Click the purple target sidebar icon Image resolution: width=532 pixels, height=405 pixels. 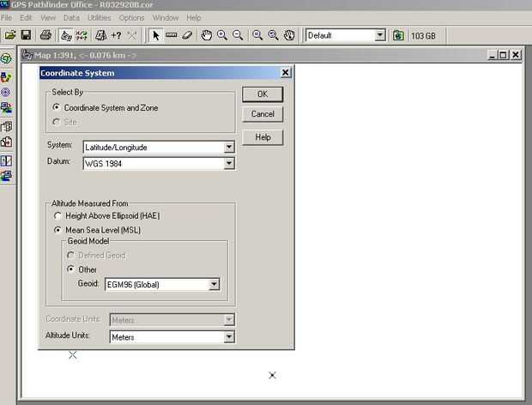click(6, 93)
